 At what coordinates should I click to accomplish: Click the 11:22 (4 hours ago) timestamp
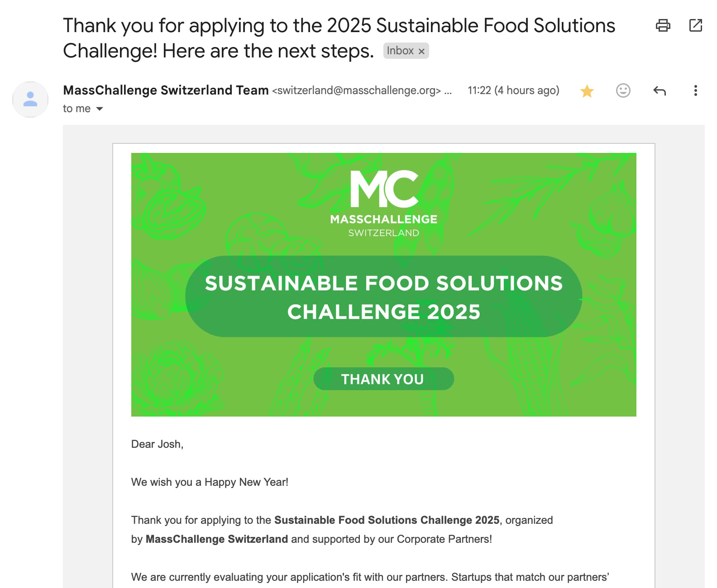[x=513, y=90]
